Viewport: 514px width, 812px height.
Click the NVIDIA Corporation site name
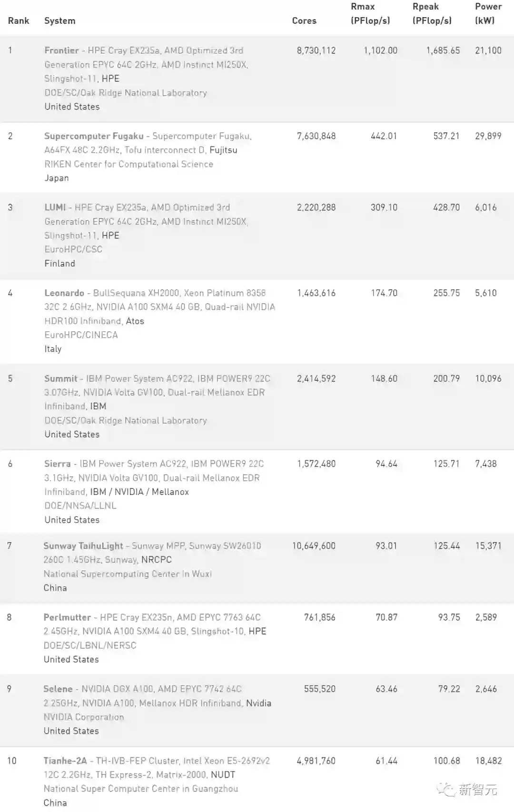(x=84, y=717)
